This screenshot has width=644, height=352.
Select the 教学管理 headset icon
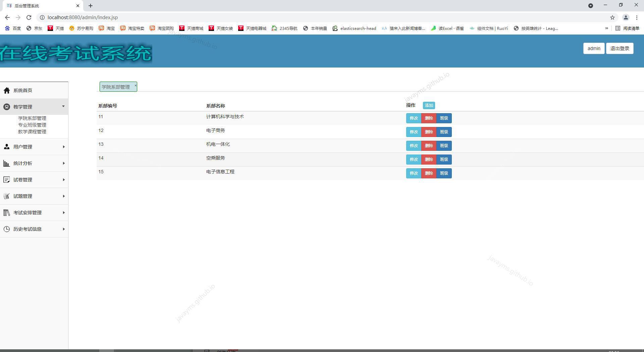coord(7,106)
